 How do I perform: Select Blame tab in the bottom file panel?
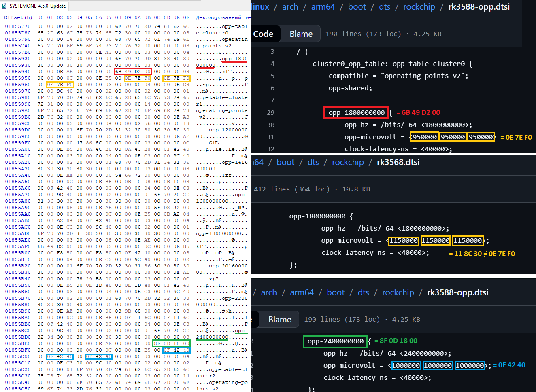point(280,320)
